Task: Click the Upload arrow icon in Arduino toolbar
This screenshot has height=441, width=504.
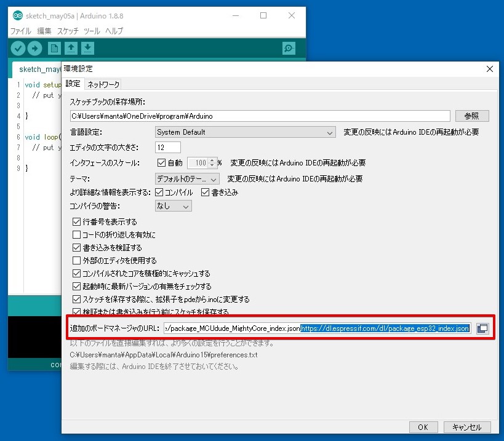Action: click(x=34, y=49)
